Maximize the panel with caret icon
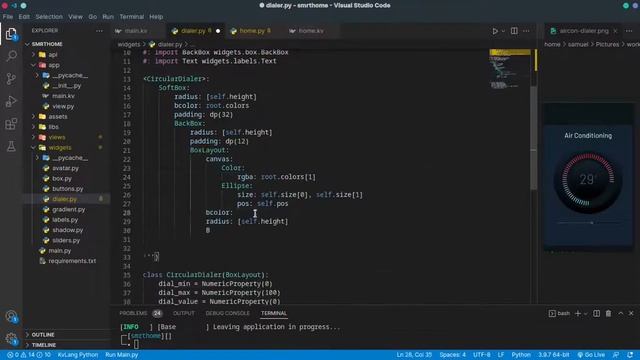This screenshot has height=360, width=640. pyautogui.click(x=620, y=313)
